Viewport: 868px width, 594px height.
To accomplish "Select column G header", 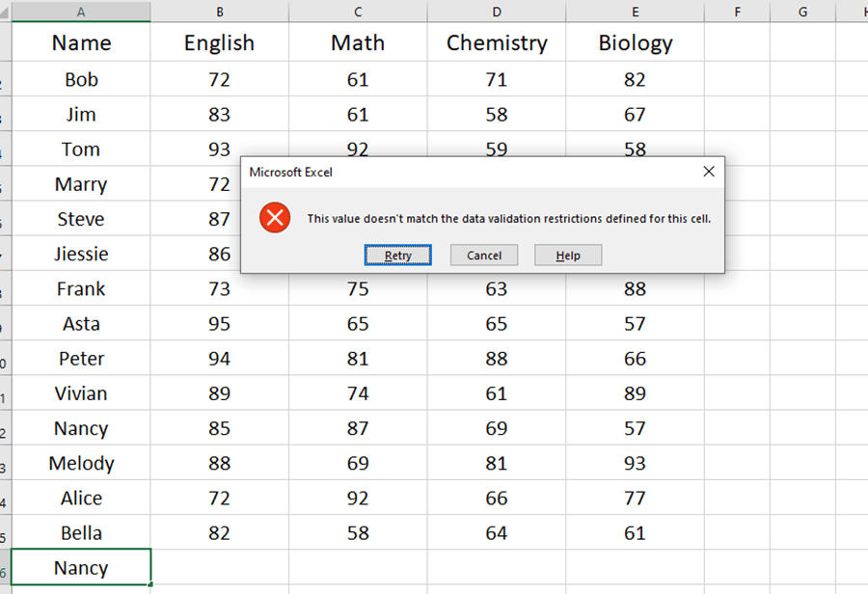I will click(802, 12).
